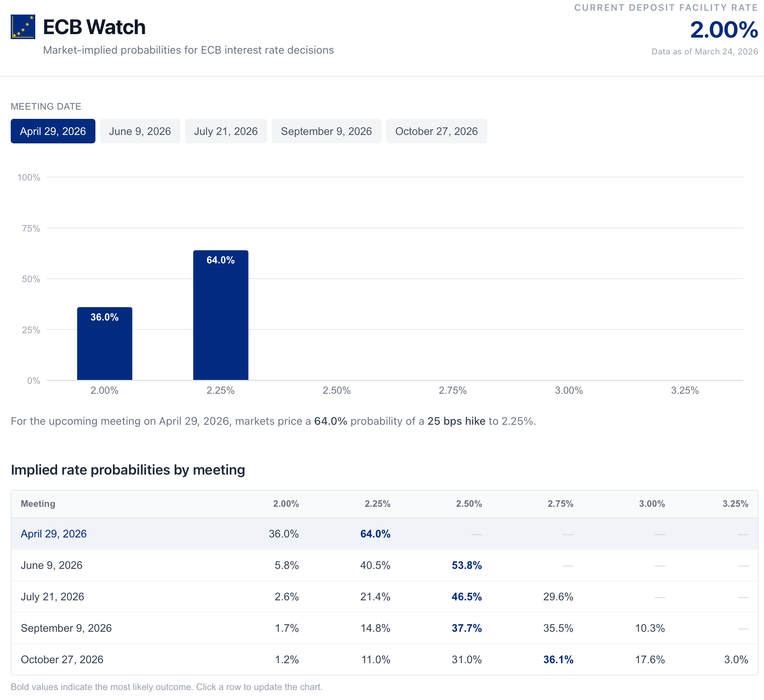
Task: Click the ECB Watch EU flag logo
Action: pyautogui.click(x=23, y=27)
